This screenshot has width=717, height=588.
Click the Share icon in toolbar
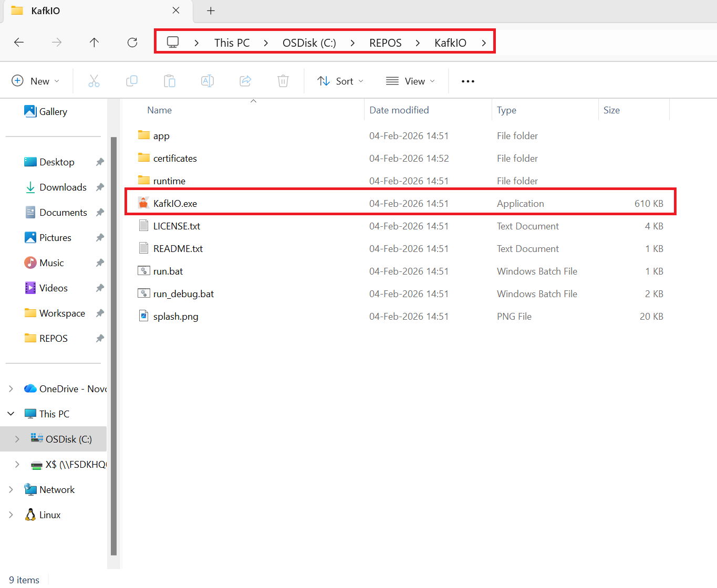point(245,81)
